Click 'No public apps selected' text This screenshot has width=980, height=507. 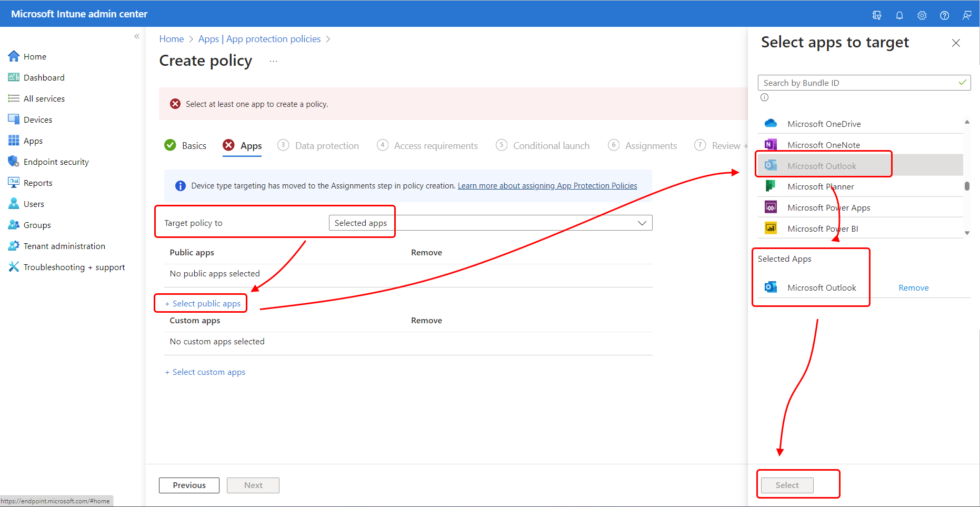(215, 274)
